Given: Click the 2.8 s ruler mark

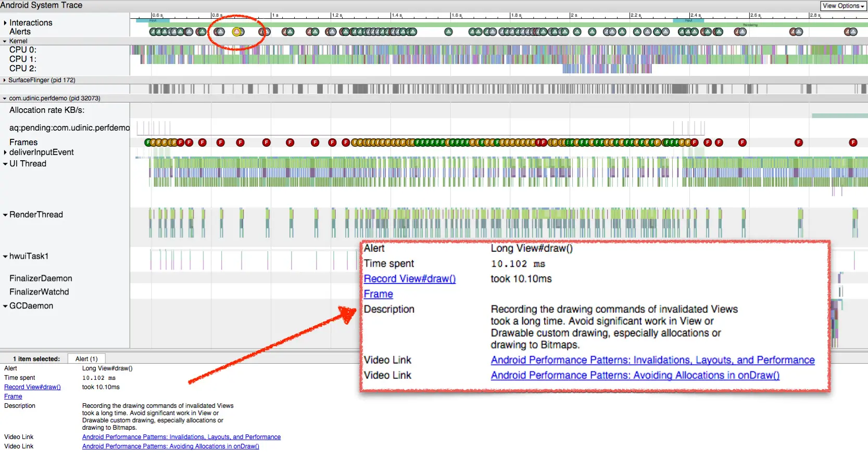Looking at the screenshot, I should (x=815, y=15).
